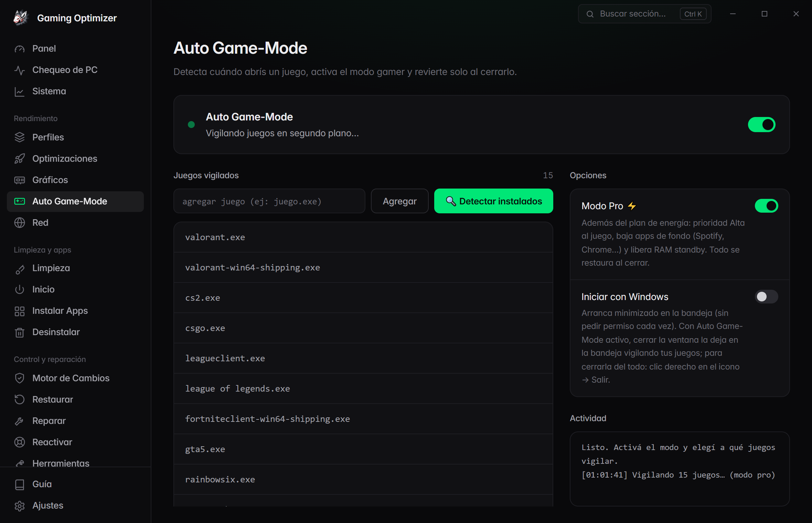Click the Desinstalar trash icon
Viewport: 812px width, 523px height.
(x=20, y=332)
